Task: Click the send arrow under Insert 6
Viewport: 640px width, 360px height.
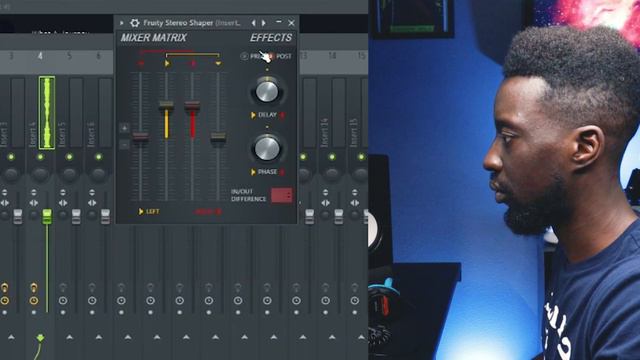Action: coord(98,337)
